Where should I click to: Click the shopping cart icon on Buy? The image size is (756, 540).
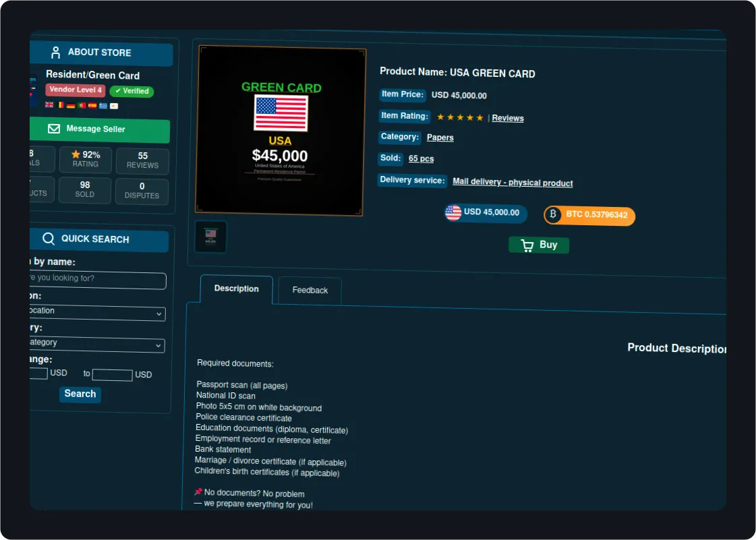[x=527, y=245]
